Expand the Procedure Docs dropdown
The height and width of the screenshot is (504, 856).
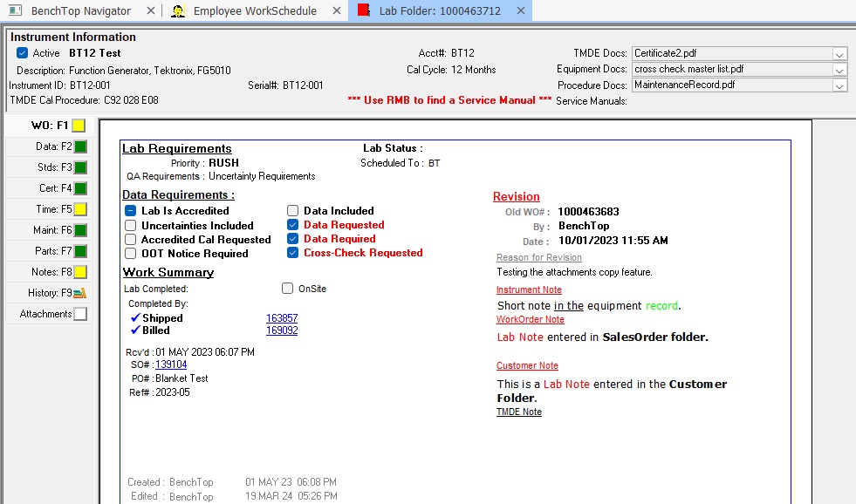pos(839,85)
